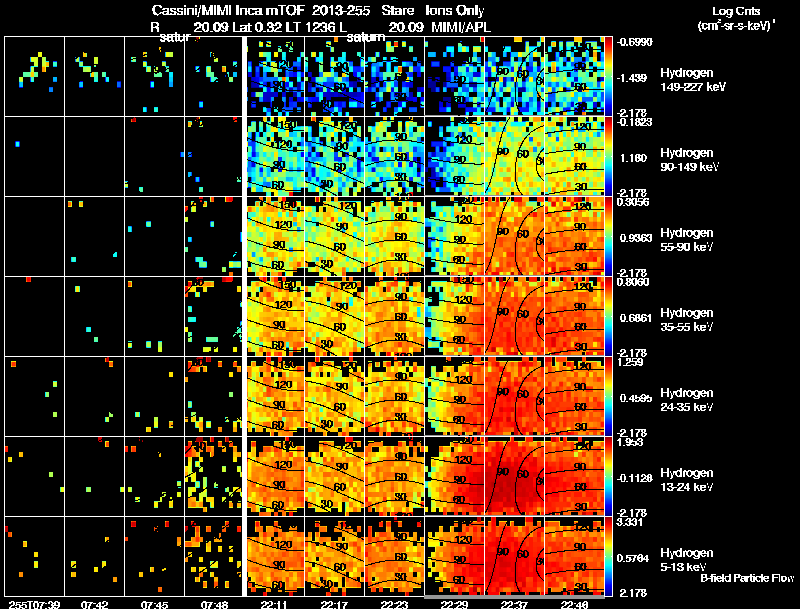Click the 22:29 time label
The height and width of the screenshot is (609, 800).
(454, 604)
